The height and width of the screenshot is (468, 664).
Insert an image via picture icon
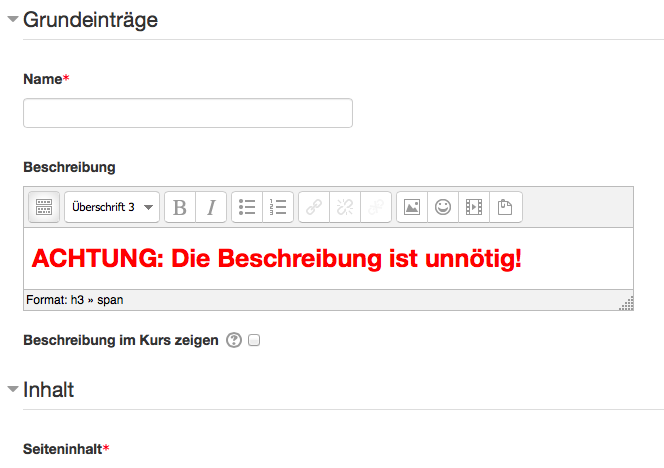[412, 207]
